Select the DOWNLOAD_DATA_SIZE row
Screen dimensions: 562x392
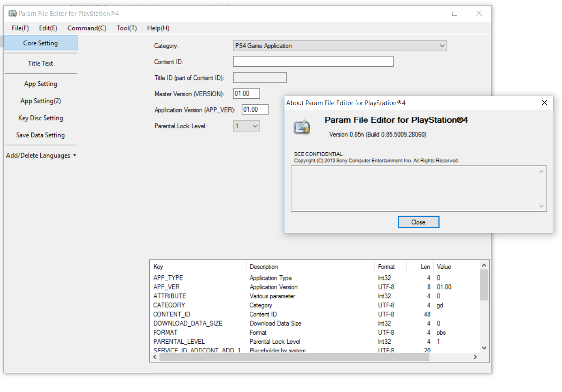click(315, 323)
